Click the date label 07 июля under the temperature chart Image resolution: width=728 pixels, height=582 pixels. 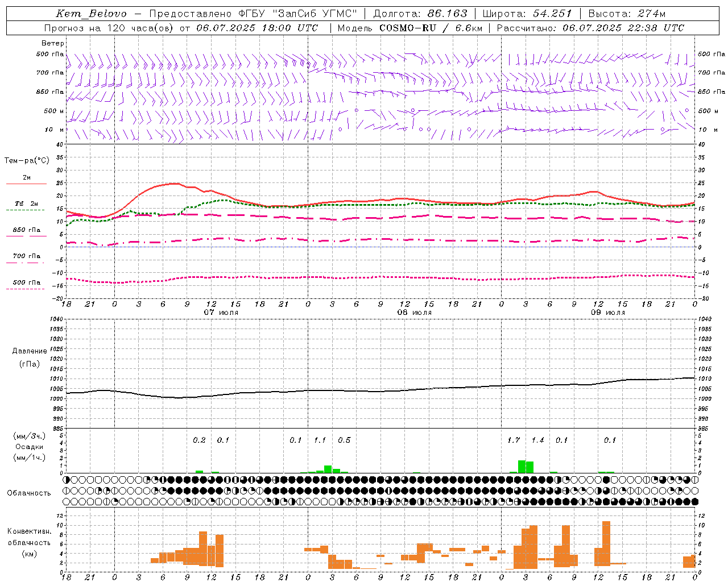tap(221, 313)
